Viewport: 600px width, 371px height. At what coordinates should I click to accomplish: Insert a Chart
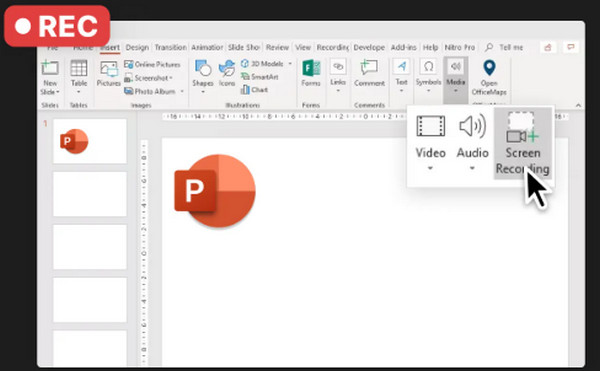pyautogui.click(x=254, y=90)
